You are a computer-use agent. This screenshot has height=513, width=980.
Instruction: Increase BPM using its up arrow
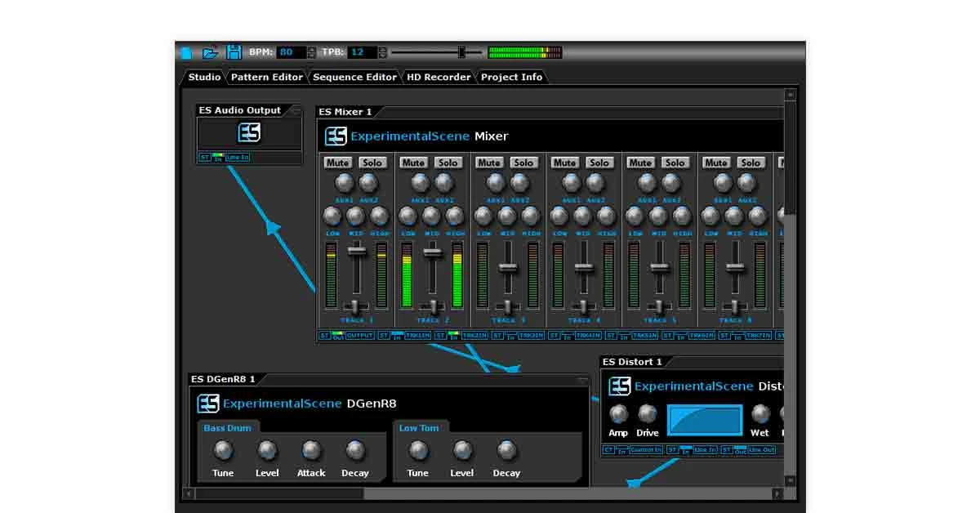312,47
